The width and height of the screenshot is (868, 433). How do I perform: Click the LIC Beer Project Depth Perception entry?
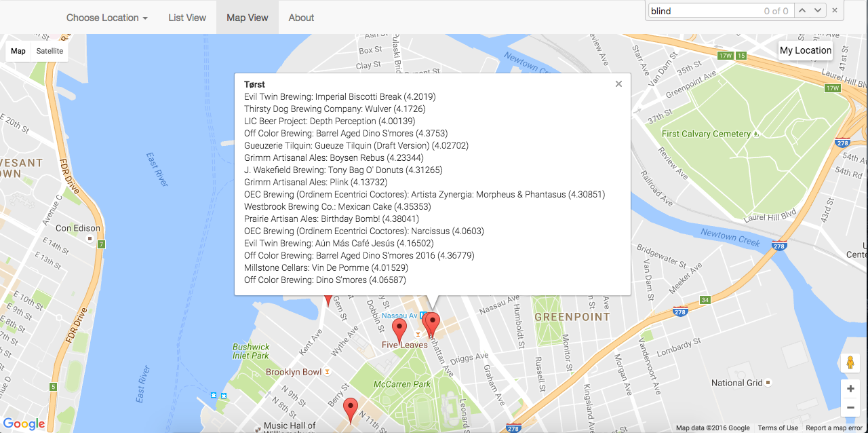(x=329, y=121)
